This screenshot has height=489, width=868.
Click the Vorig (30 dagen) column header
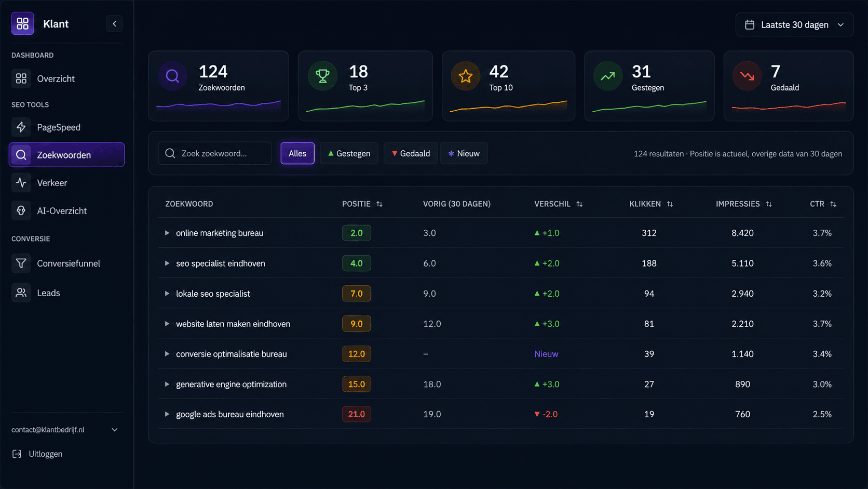457,204
